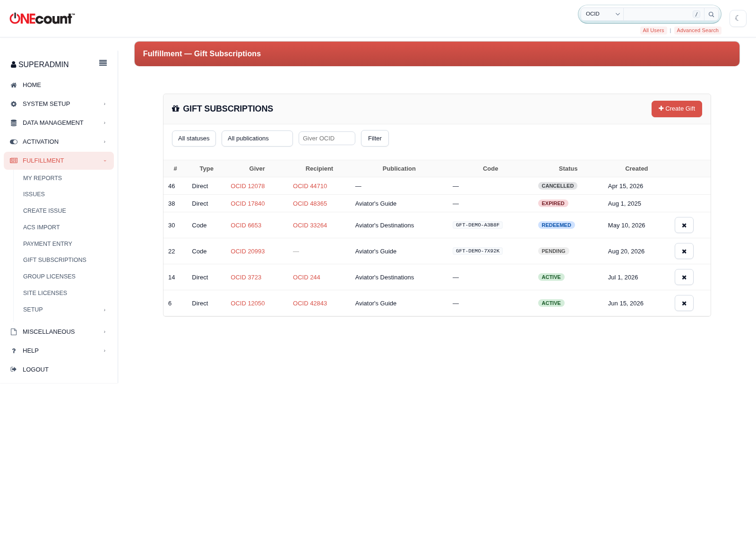Click the REDEEMED status badge
The image size is (756, 555).
pos(556,225)
